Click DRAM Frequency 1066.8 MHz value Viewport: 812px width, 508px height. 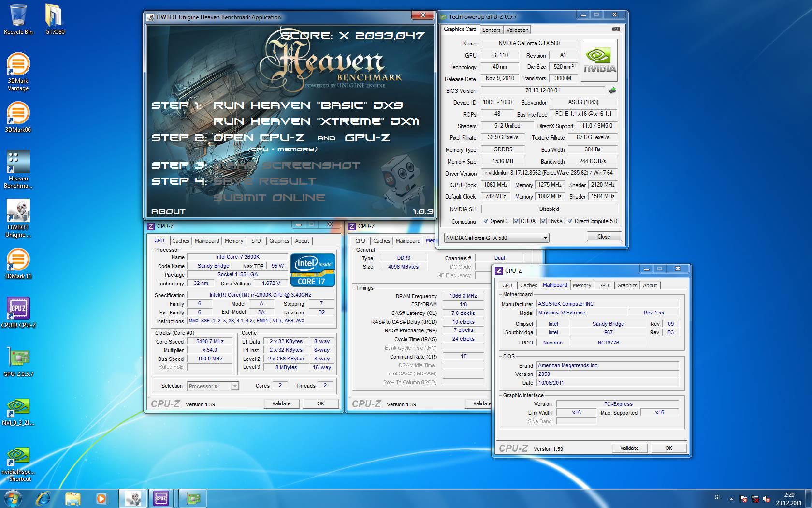463,296
